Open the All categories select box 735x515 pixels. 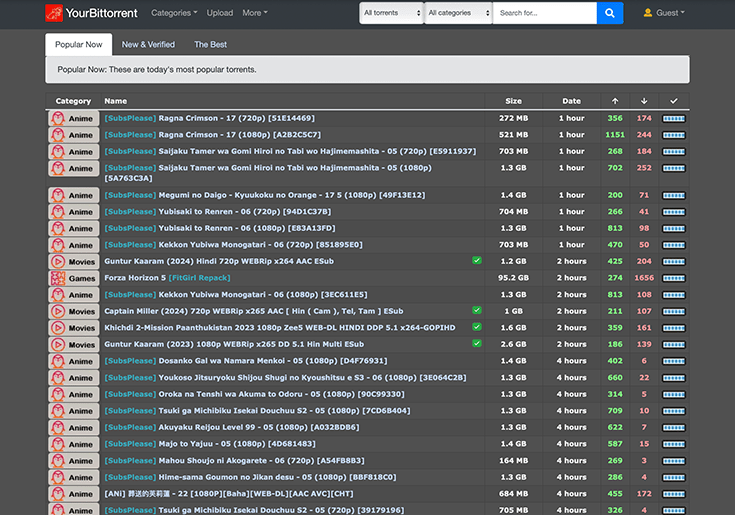458,13
